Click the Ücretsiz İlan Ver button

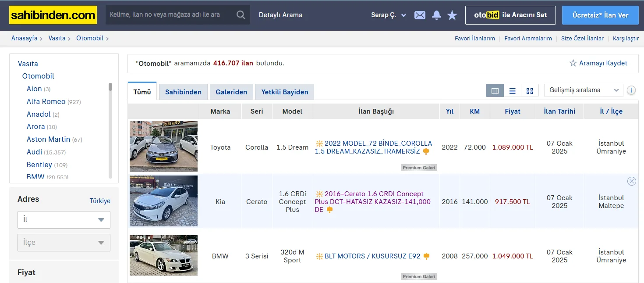600,15
